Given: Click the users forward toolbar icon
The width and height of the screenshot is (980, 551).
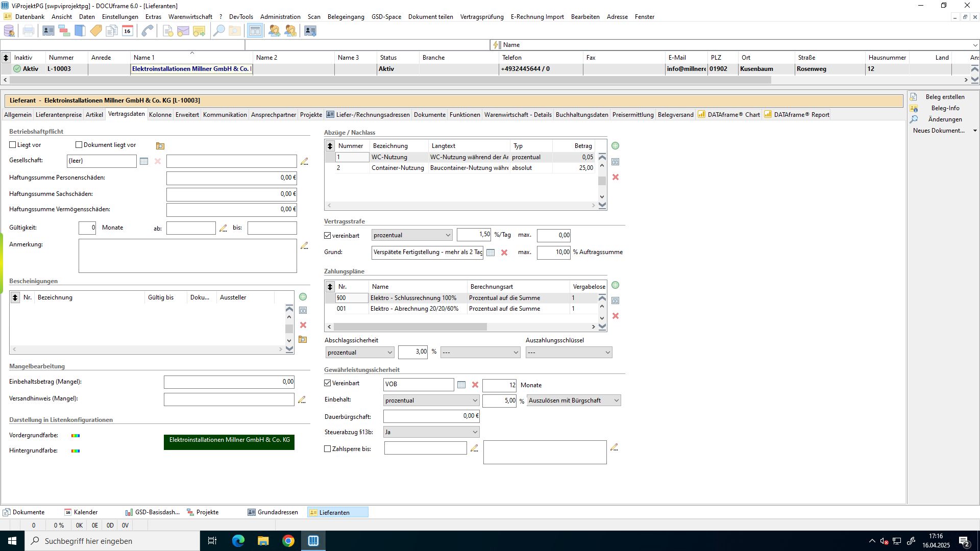Looking at the screenshot, I should pyautogui.click(x=275, y=31).
